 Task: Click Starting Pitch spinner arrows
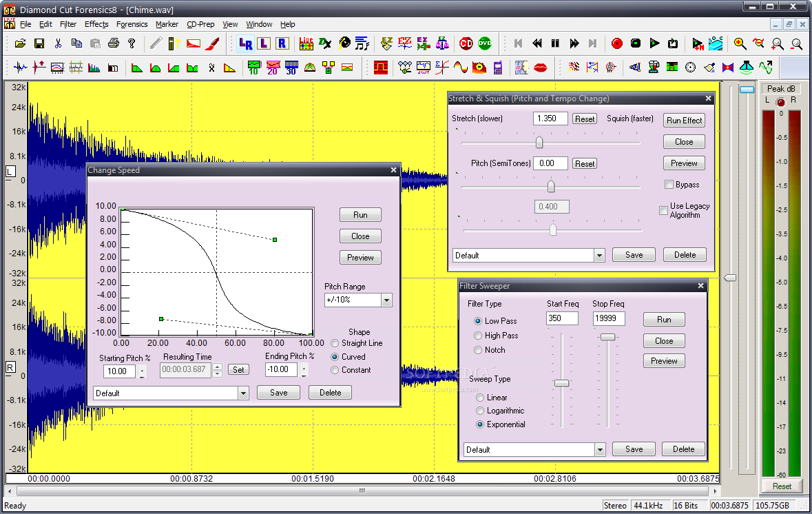(x=142, y=371)
